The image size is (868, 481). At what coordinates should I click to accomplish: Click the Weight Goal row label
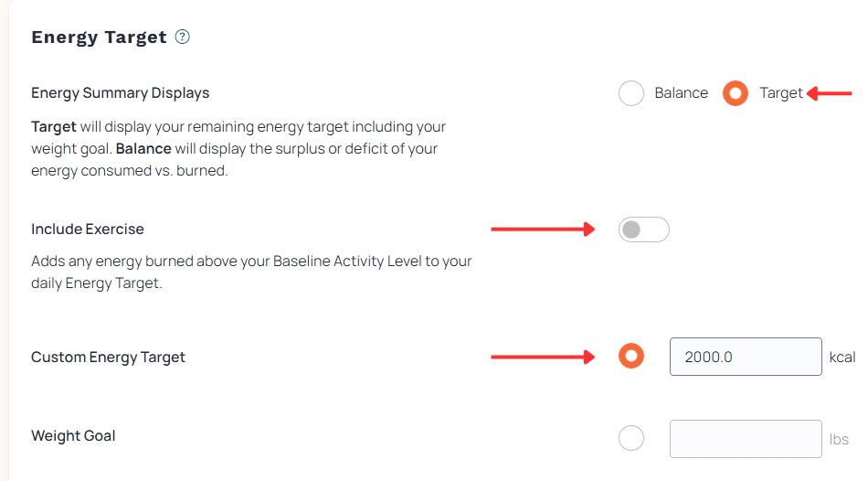[x=73, y=435]
